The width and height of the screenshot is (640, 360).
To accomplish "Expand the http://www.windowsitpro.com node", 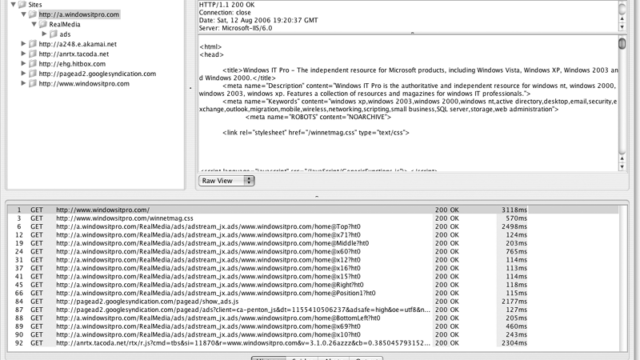I will 23,83.
